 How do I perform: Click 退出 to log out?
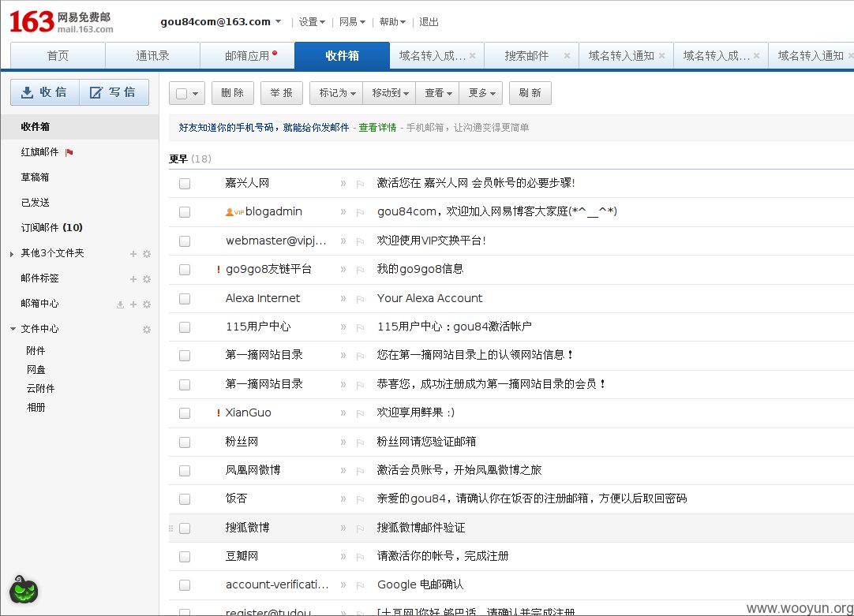[x=429, y=22]
